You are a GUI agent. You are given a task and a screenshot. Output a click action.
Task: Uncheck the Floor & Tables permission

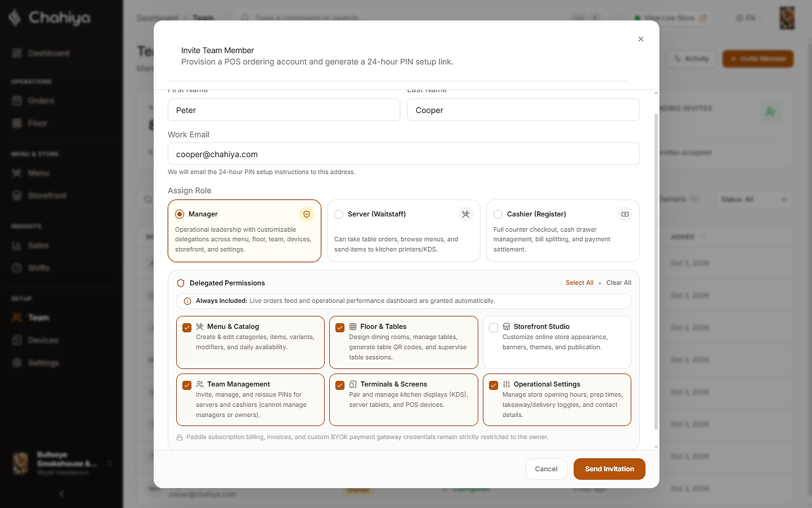340,328
